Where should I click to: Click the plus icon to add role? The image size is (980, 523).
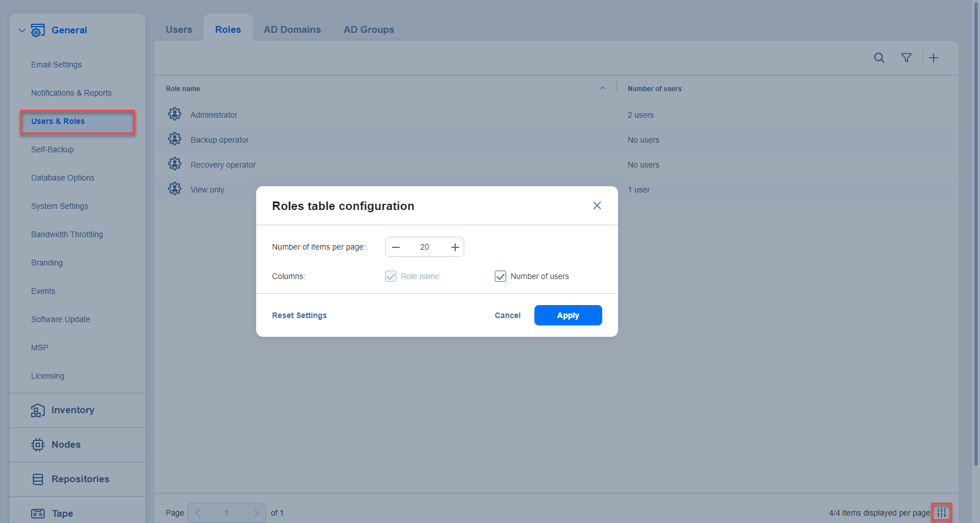(934, 58)
